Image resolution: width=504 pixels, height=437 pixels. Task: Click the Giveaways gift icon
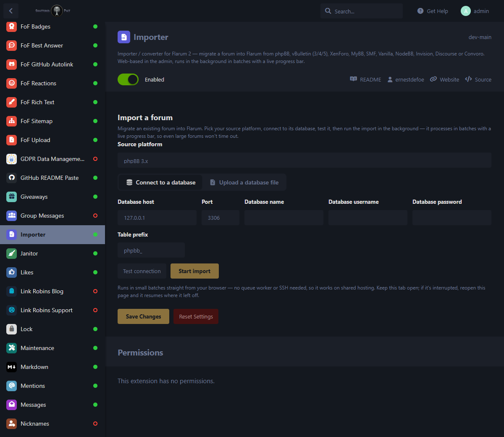click(x=12, y=197)
